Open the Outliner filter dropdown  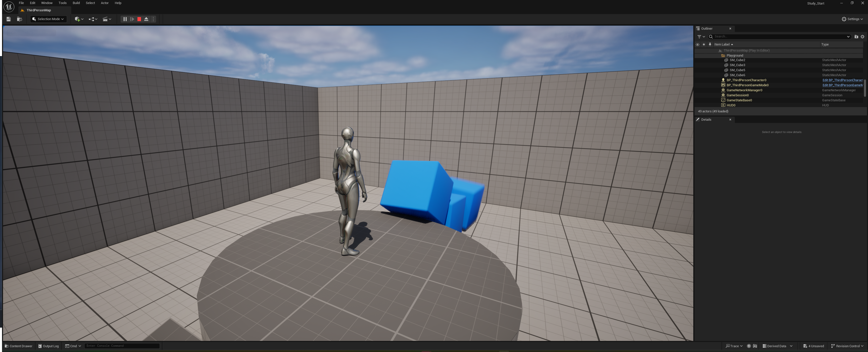tap(701, 37)
